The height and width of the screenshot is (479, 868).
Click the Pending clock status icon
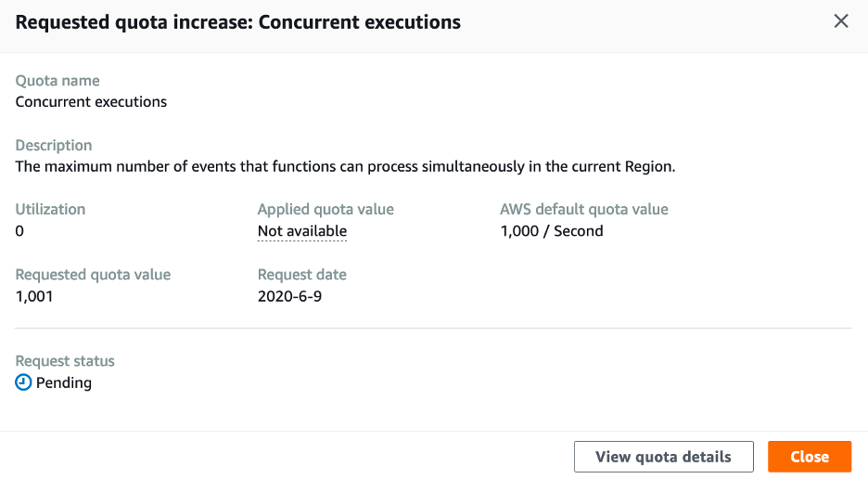(23, 382)
